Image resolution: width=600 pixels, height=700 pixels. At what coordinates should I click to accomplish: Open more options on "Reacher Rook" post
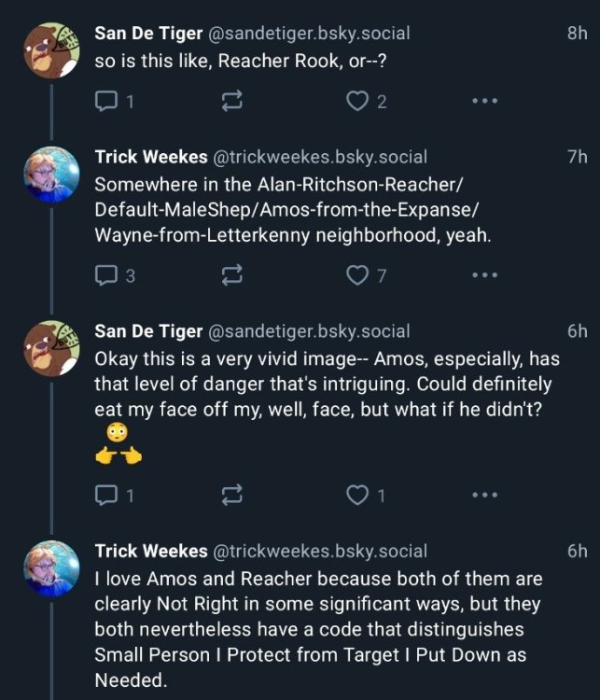click(484, 103)
